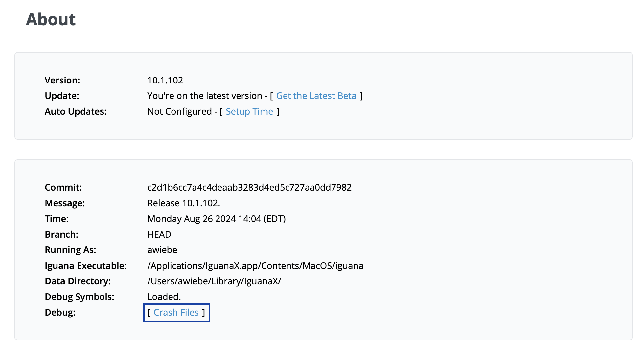Viewport: 644px width, 351px height.
Task: Click the Commit label
Action: 63,188
